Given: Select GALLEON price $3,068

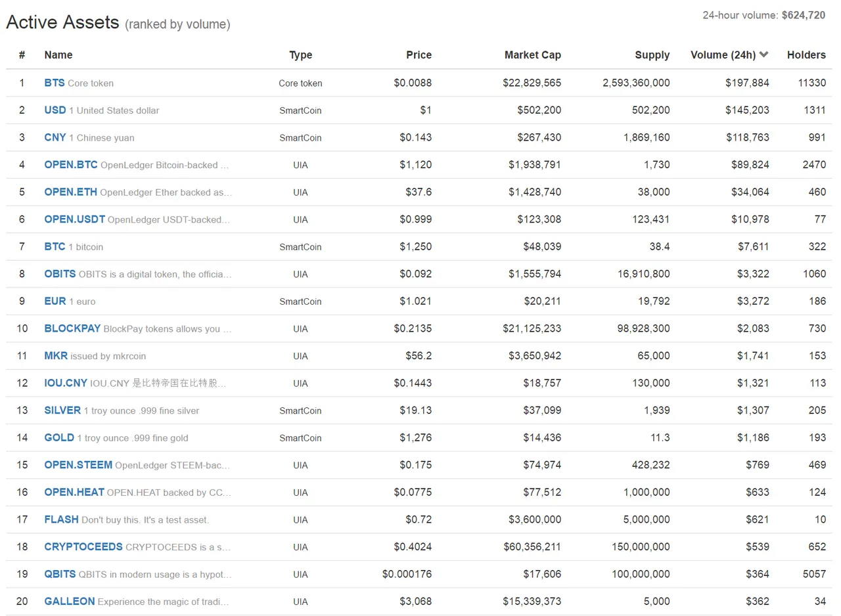Looking at the screenshot, I should click(x=415, y=601).
